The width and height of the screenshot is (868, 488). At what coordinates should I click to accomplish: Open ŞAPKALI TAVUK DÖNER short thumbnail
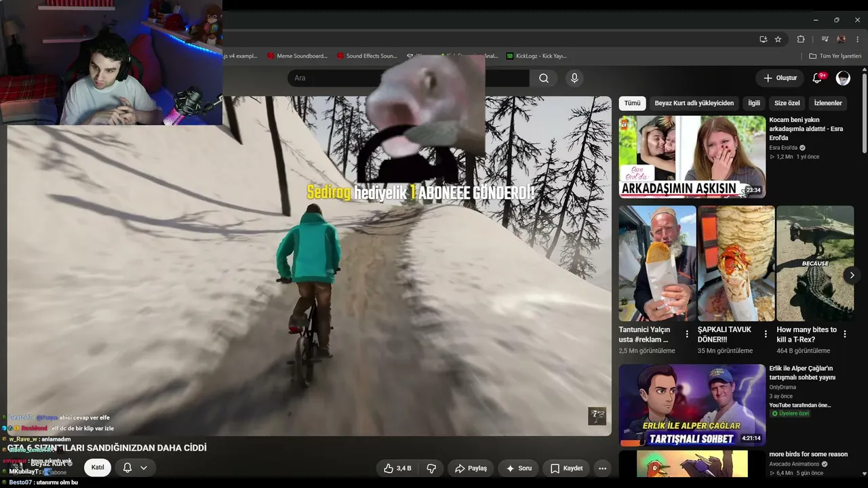[x=736, y=264]
